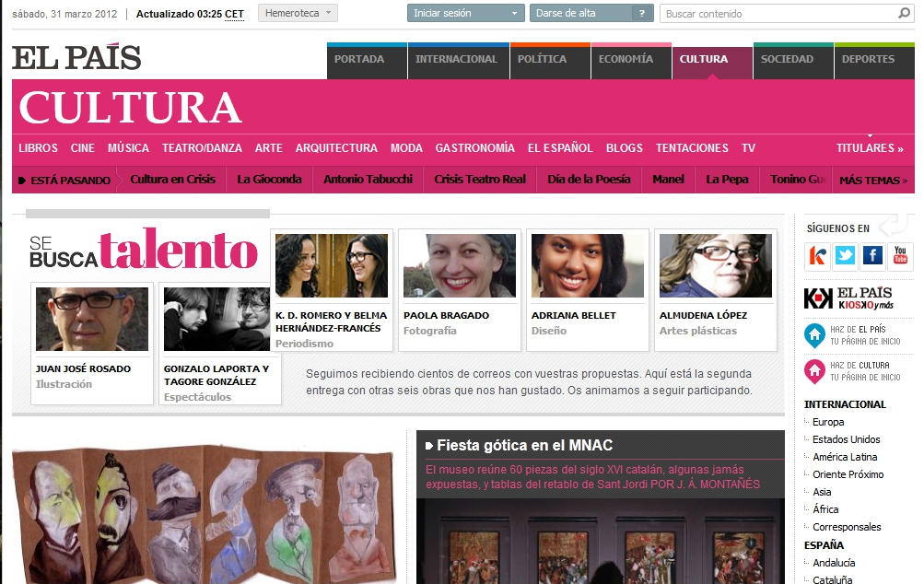This screenshot has width=924, height=584.
Task: Select the Sociedad tab
Action: (793, 61)
